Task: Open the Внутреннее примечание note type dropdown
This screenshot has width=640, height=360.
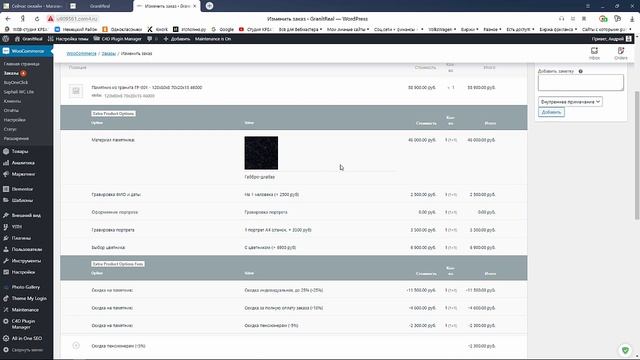Action: pos(570,102)
